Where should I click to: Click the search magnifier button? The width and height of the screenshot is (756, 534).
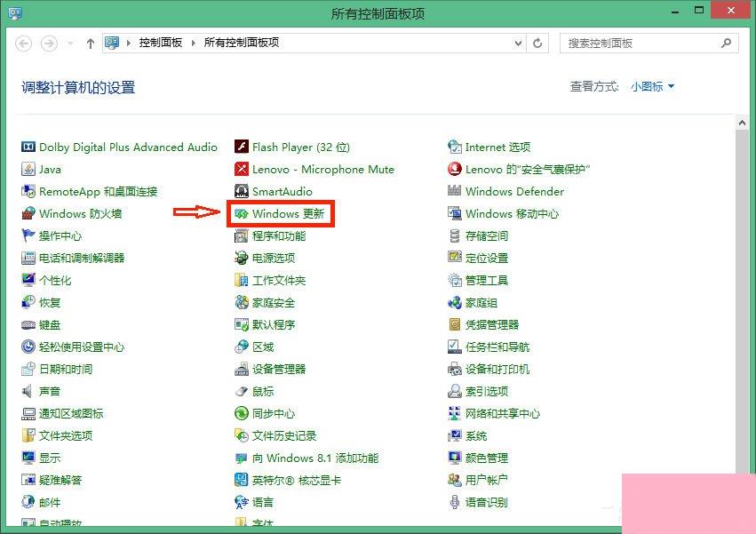[x=726, y=43]
